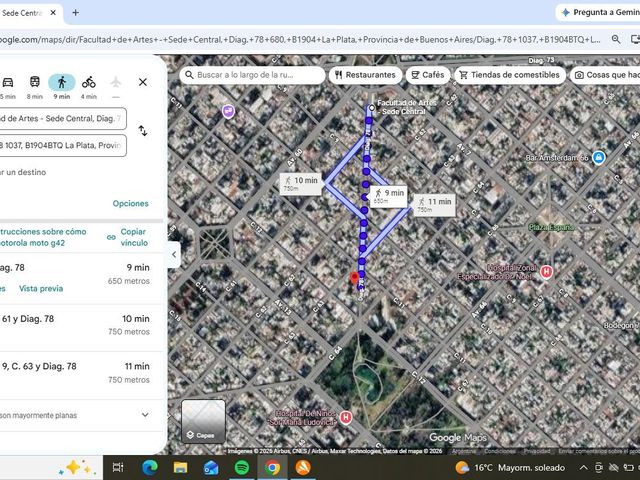Expand the elevation details chevron

coord(145,415)
